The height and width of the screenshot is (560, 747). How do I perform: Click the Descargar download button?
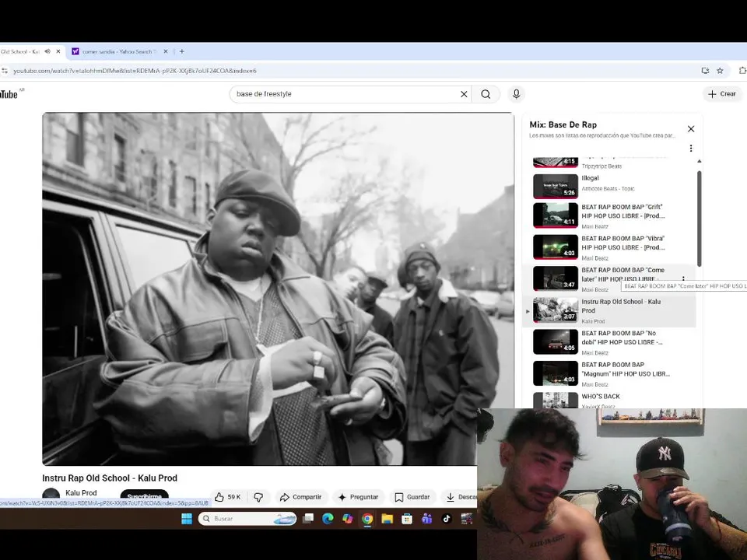pos(460,497)
